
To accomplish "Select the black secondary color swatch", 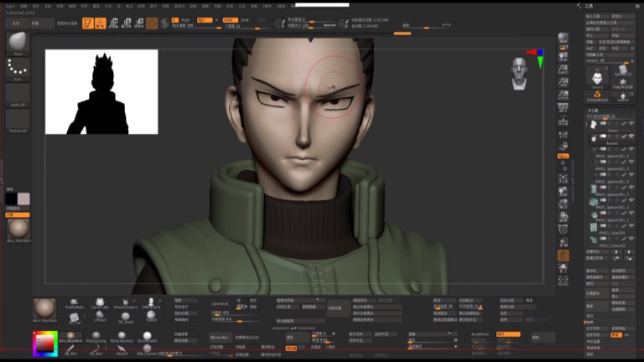I will (x=11, y=199).
